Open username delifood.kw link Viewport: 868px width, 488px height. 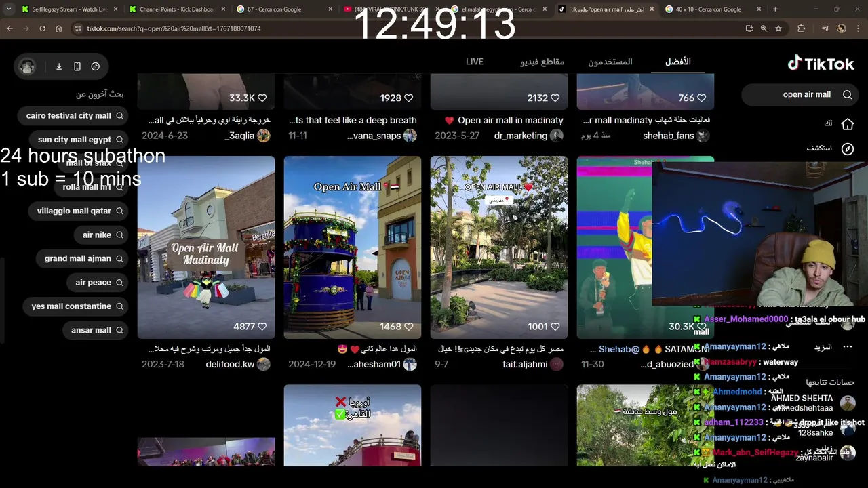(230, 365)
